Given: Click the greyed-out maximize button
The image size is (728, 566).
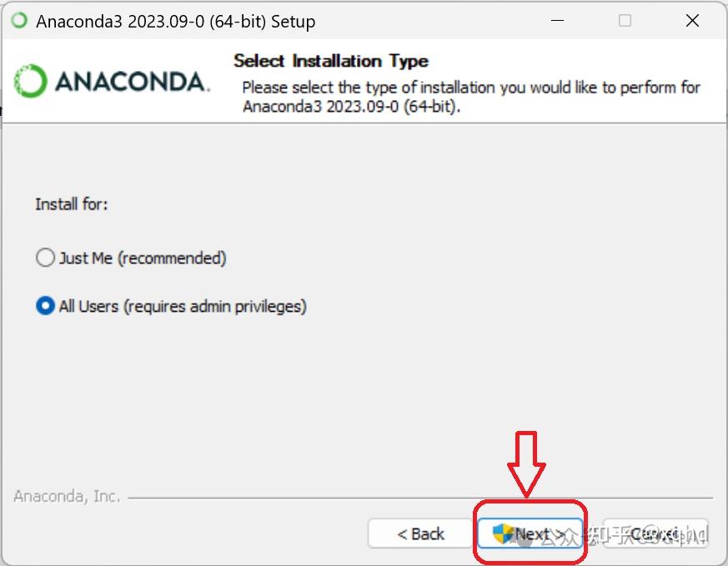Looking at the screenshot, I should 625,20.
